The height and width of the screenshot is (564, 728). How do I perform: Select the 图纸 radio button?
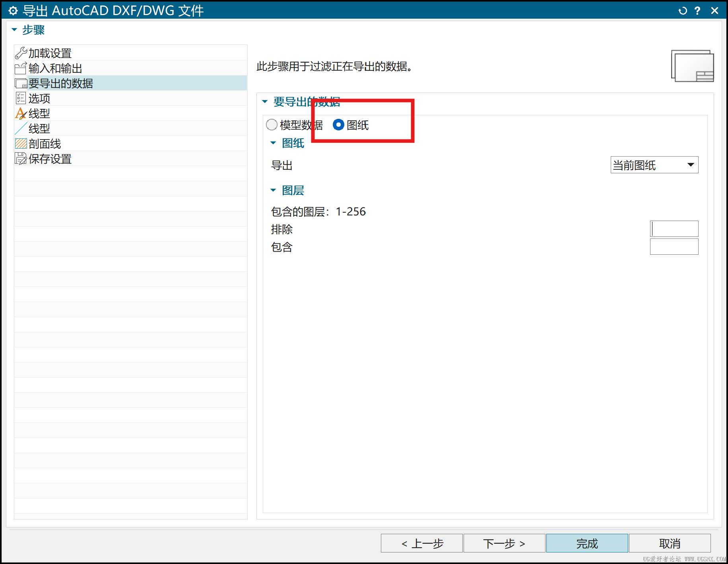[338, 125]
